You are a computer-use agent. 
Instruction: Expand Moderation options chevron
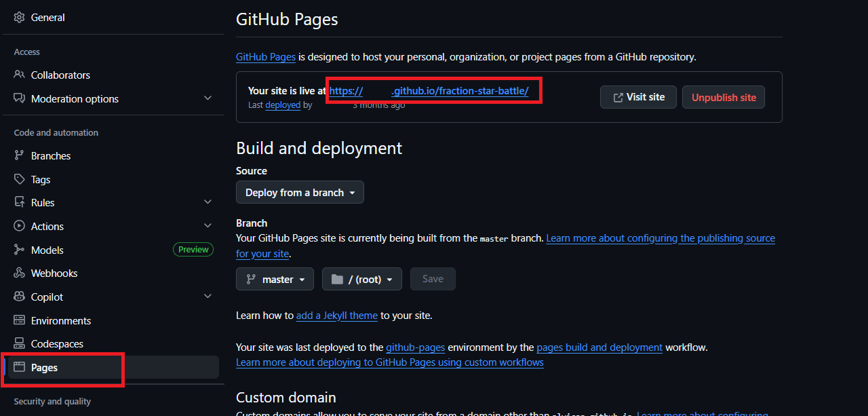(208, 98)
